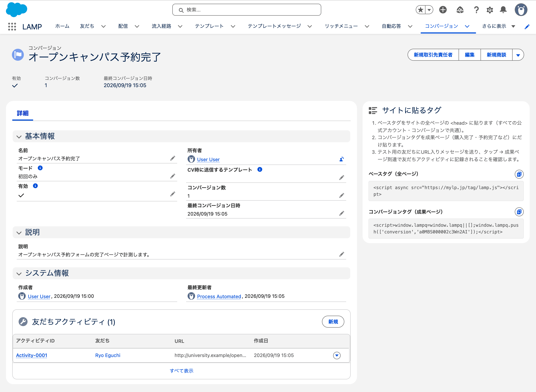Open the 配信 tab
Screen dimensions: 536x392
[123, 26]
